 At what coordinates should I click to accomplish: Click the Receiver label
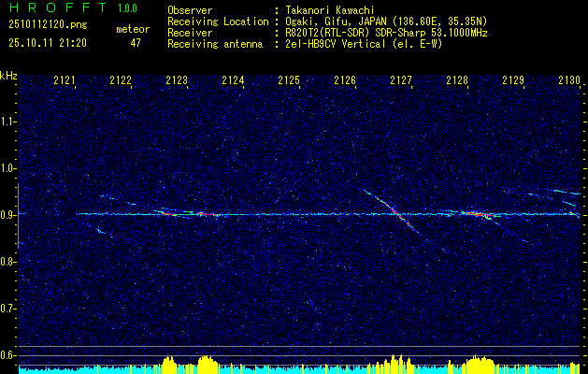(x=190, y=33)
